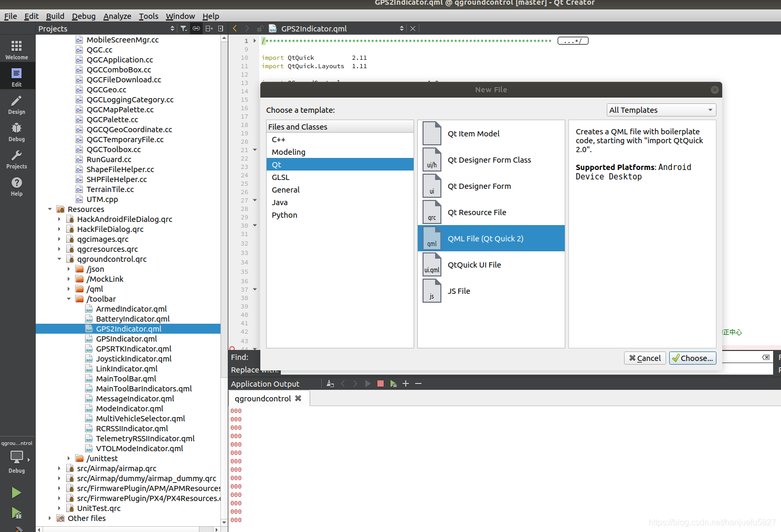Select Qt Designer Form Class template
The height and width of the screenshot is (532, 781).
[491, 159]
